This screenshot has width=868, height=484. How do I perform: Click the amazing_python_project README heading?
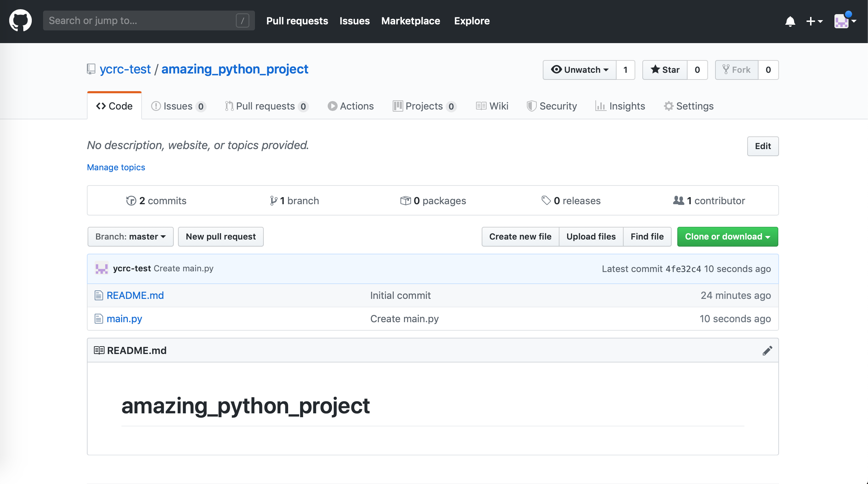click(x=245, y=406)
